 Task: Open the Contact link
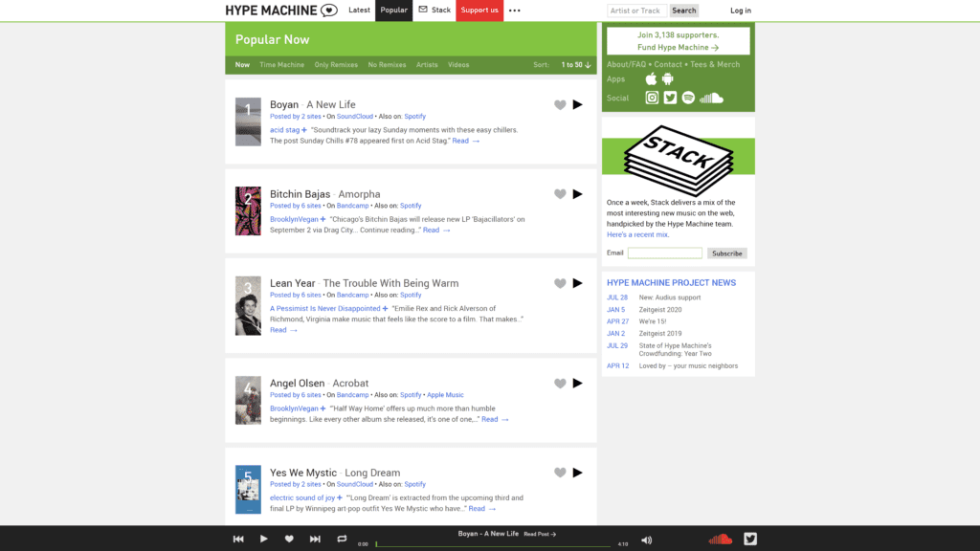[x=668, y=64]
